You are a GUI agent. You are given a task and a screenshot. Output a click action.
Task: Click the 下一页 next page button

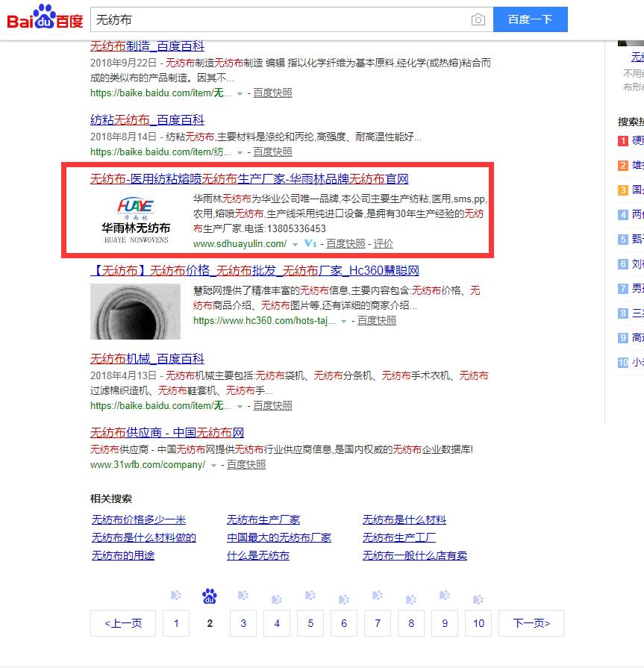tap(531, 623)
